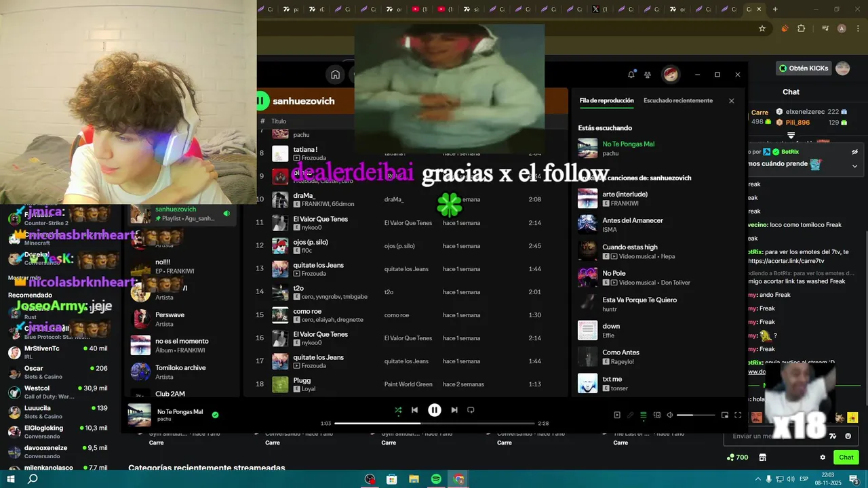This screenshot has width=868, height=488.
Task: Open davooxeneize channel in sidebar
Action: [58, 451]
